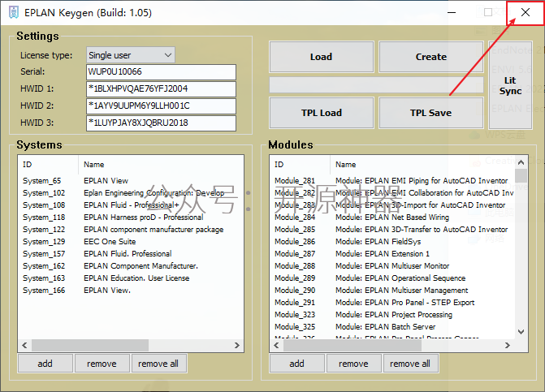Select Module_283 3D-Import row
The image size is (545, 392).
(x=392, y=205)
